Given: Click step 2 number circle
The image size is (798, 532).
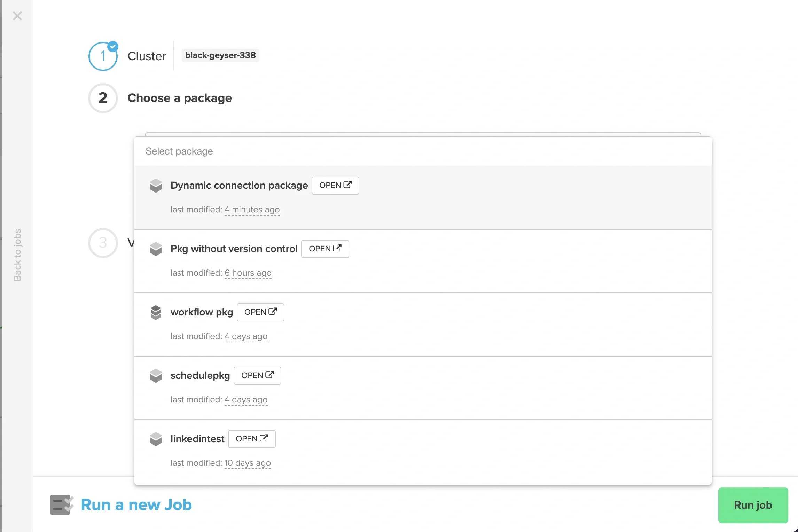Looking at the screenshot, I should pyautogui.click(x=103, y=98).
